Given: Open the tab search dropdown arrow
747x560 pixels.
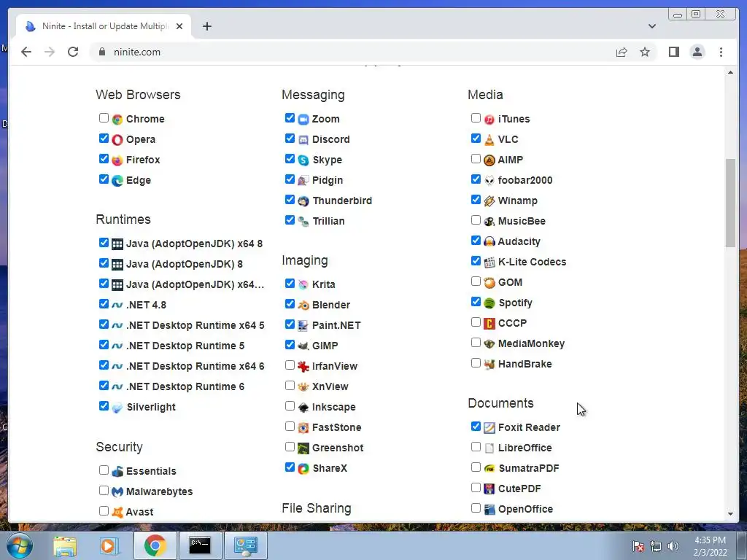Looking at the screenshot, I should (651, 26).
